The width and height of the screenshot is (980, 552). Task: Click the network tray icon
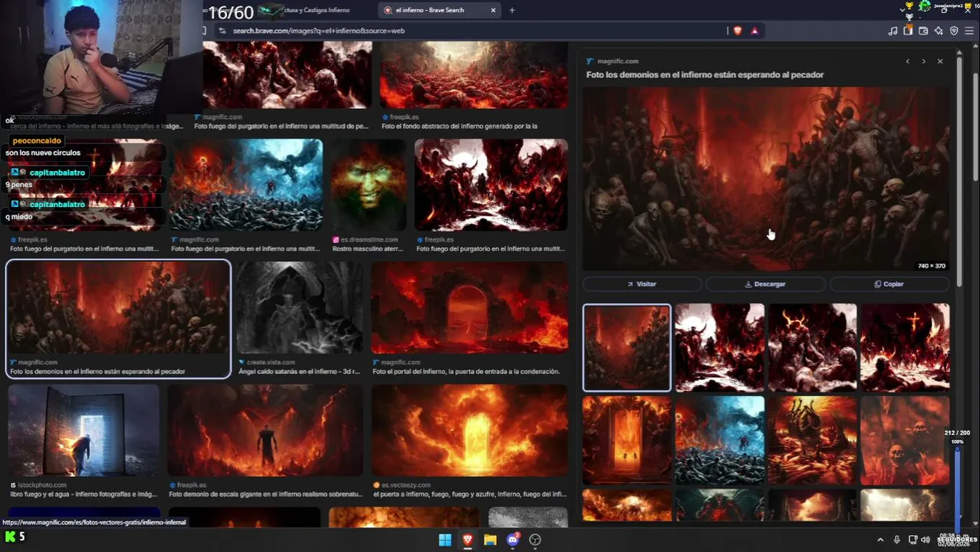pyautogui.click(x=913, y=540)
